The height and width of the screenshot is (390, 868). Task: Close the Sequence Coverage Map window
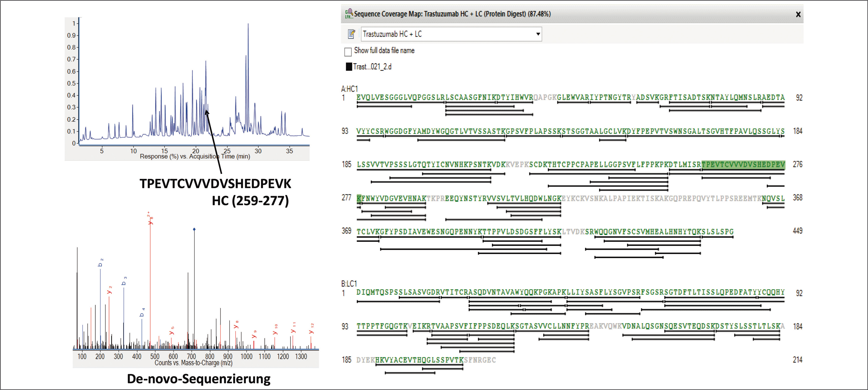(798, 14)
